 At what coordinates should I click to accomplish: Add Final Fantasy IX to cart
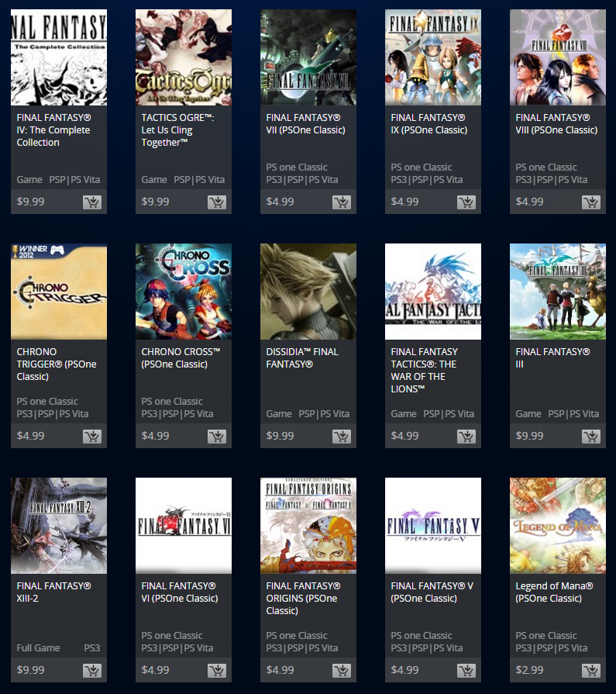(466, 202)
